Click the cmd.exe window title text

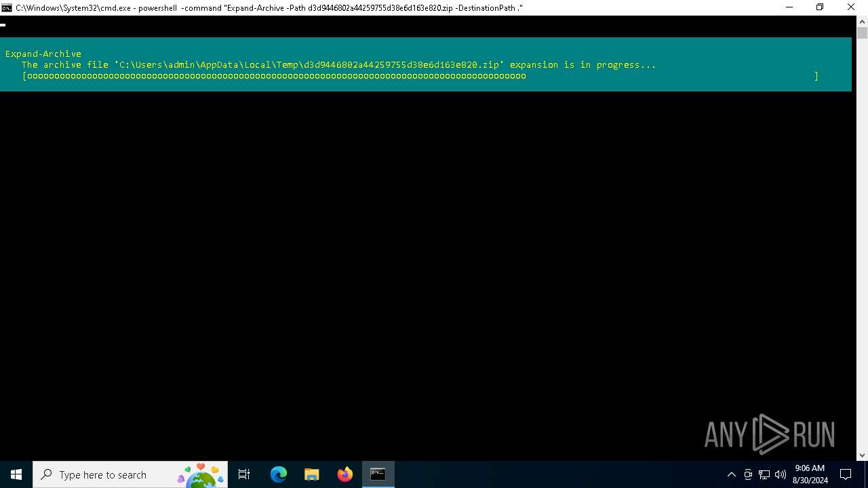(x=269, y=7)
